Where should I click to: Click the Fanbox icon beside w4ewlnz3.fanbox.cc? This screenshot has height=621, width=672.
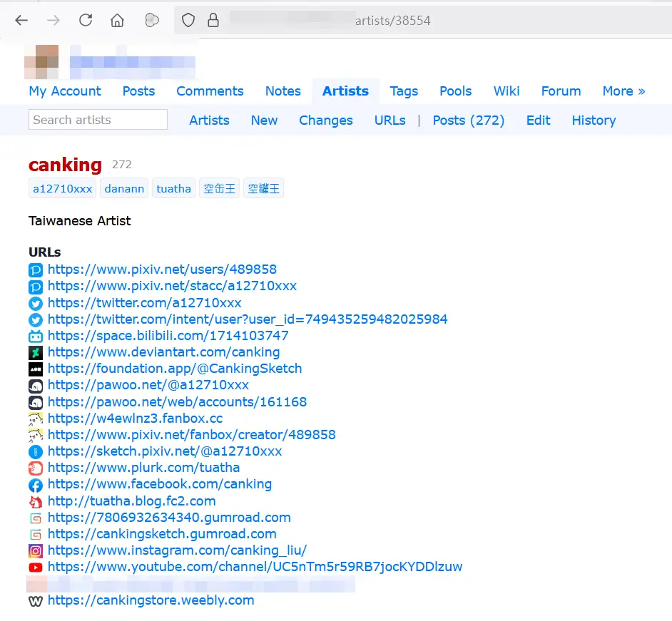[36, 419]
